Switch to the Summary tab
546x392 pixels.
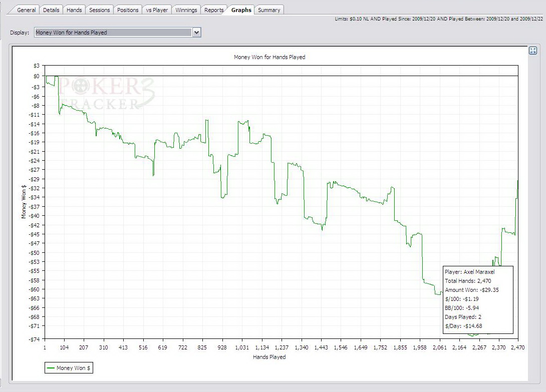pos(269,10)
